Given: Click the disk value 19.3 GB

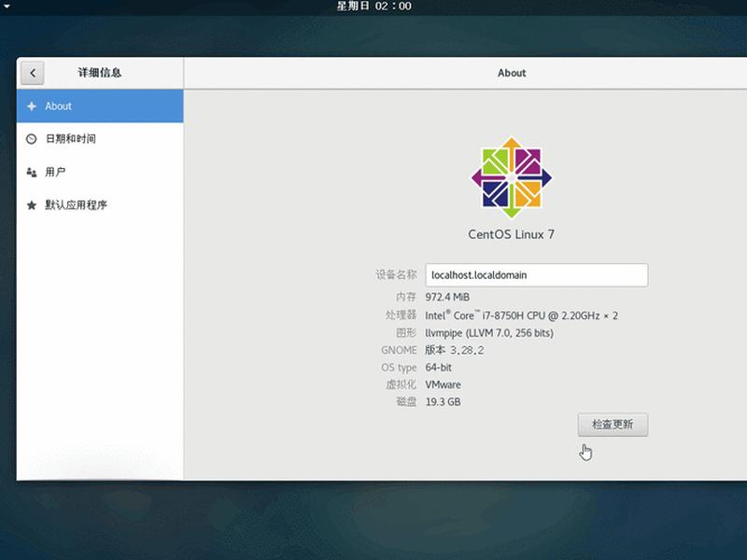Looking at the screenshot, I should (x=443, y=402).
